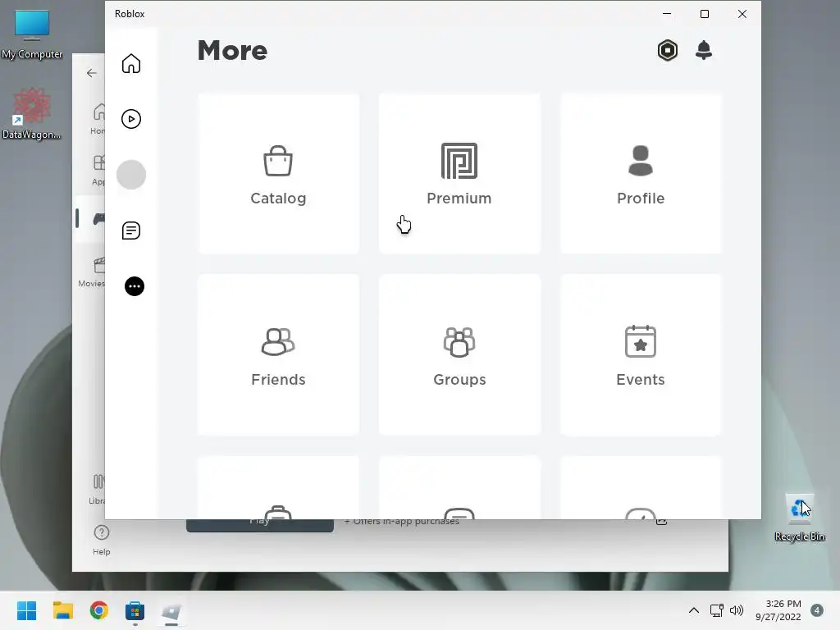This screenshot has height=630, width=840.
Task: Open Movies section in Microsoft Store sidebar
Action: click(92, 272)
